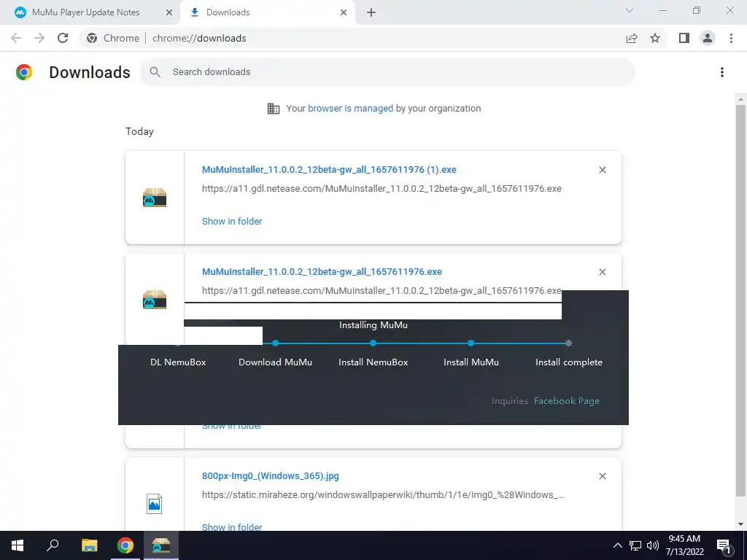Show MuMuInstaller (1).exe in folder

(x=232, y=221)
